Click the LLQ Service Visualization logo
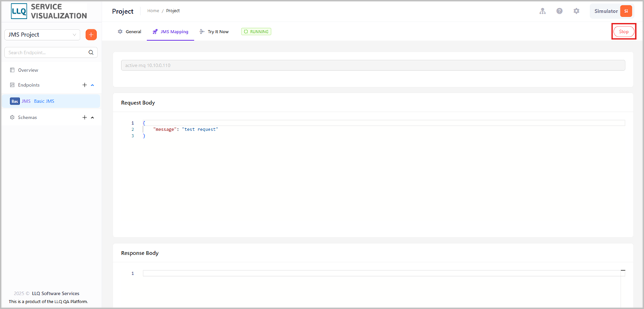Viewport: 644px width, 309px height. [49, 11]
